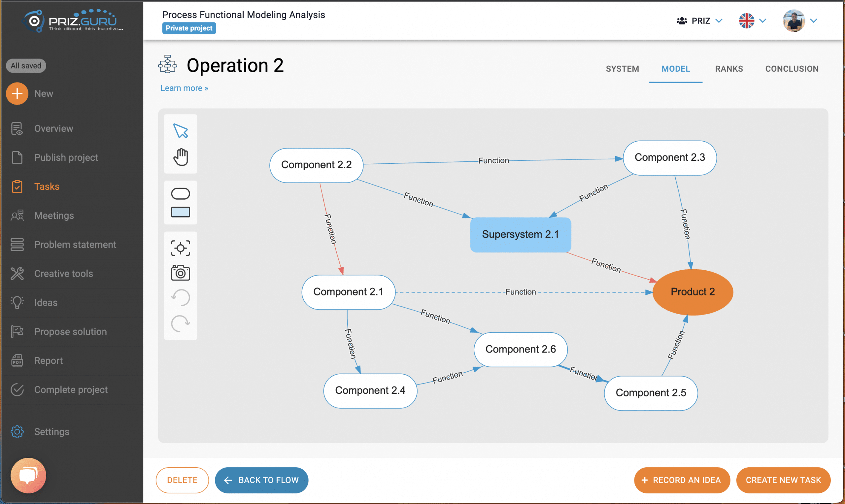Expand the user profile dropdown
845x504 pixels.
pos(813,21)
